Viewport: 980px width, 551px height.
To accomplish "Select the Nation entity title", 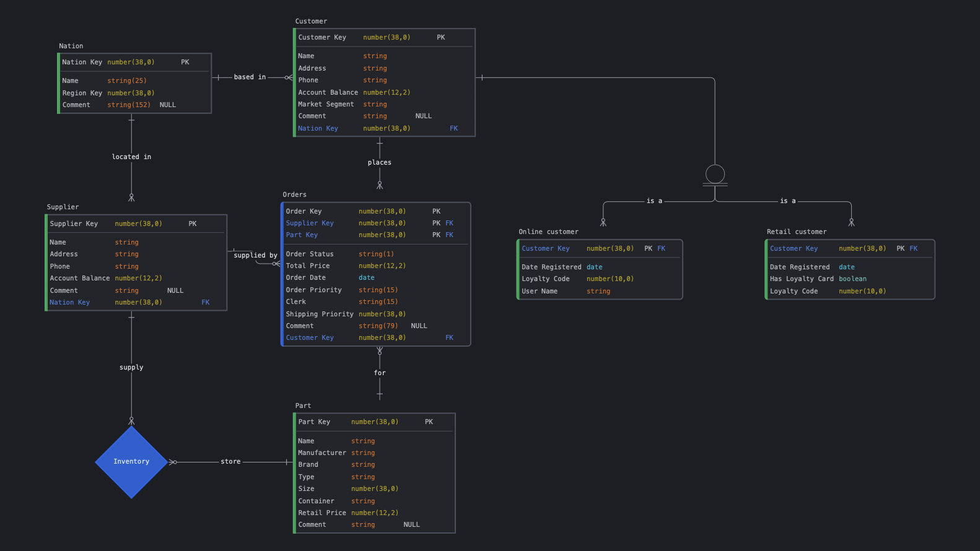I will coord(71,46).
